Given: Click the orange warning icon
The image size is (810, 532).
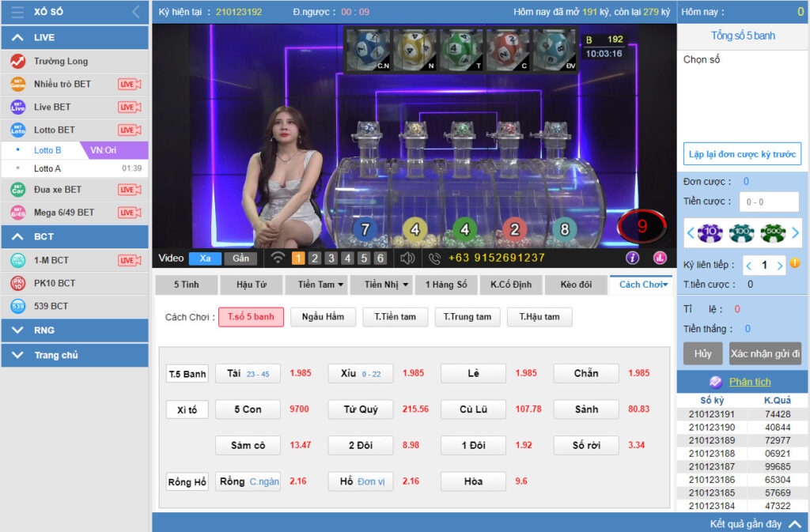Looking at the screenshot, I should click(x=794, y=263).
